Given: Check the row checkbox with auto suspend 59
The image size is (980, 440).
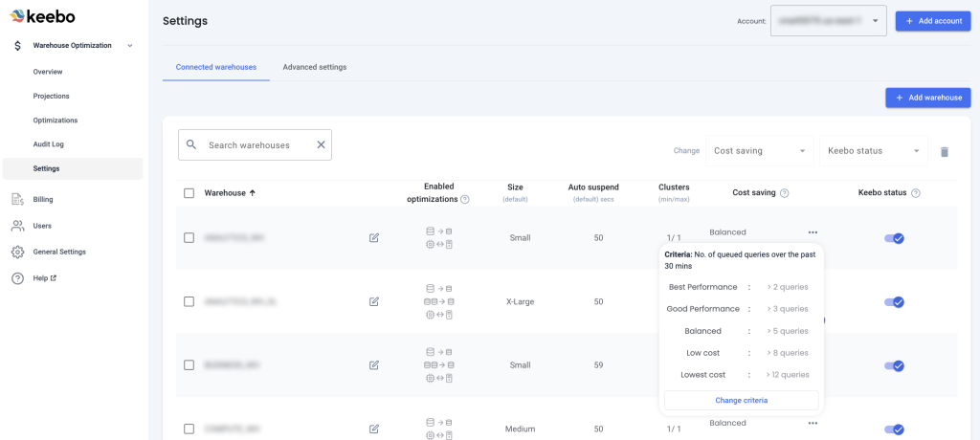Looking at the screenshot, I should [x=189, y=365].
